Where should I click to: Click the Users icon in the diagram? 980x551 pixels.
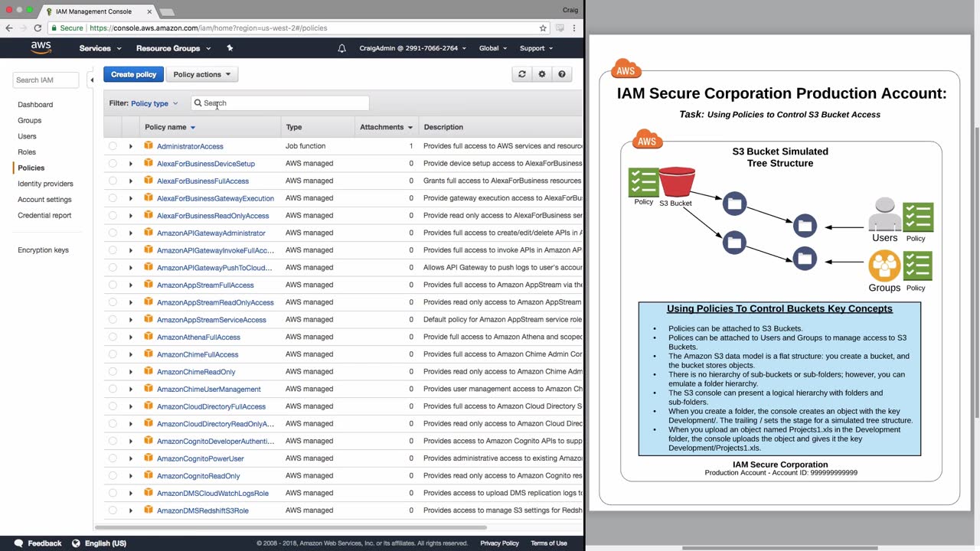[884, 214]
